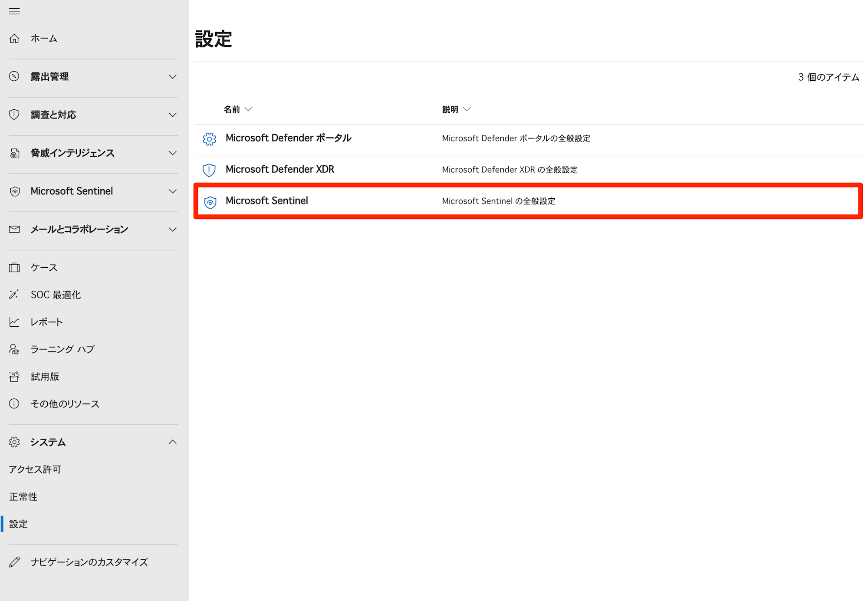Click the mail envelope icon
The image size is (868, 601).
(x=14, y=229)
